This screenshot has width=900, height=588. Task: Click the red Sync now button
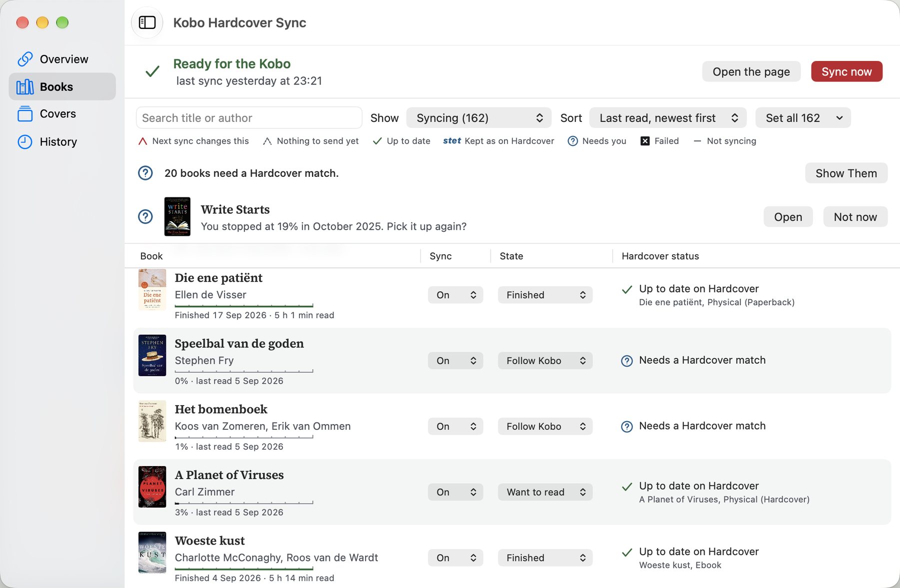pos(846,71)
